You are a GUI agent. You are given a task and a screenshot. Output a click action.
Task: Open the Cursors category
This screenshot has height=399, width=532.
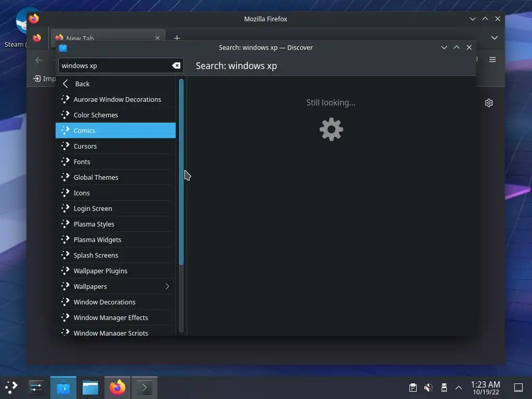115,146
